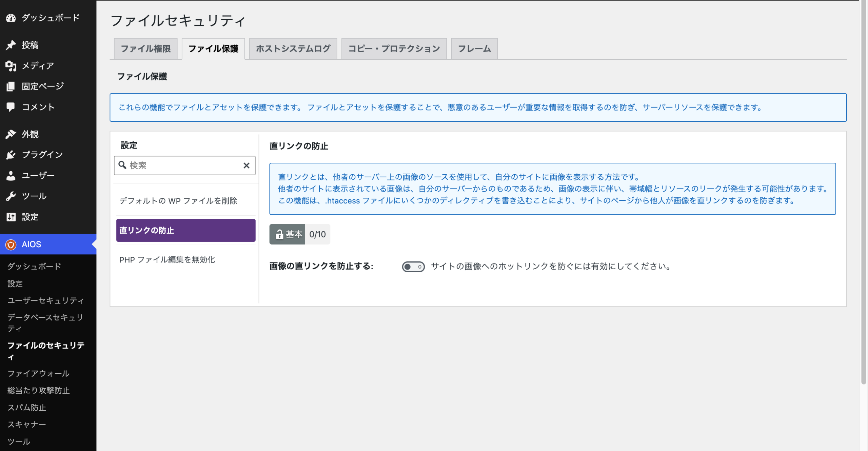The image size is (868, 451).
Task: Open the コピー・プロテクション tab
Action: coord(394,49)
